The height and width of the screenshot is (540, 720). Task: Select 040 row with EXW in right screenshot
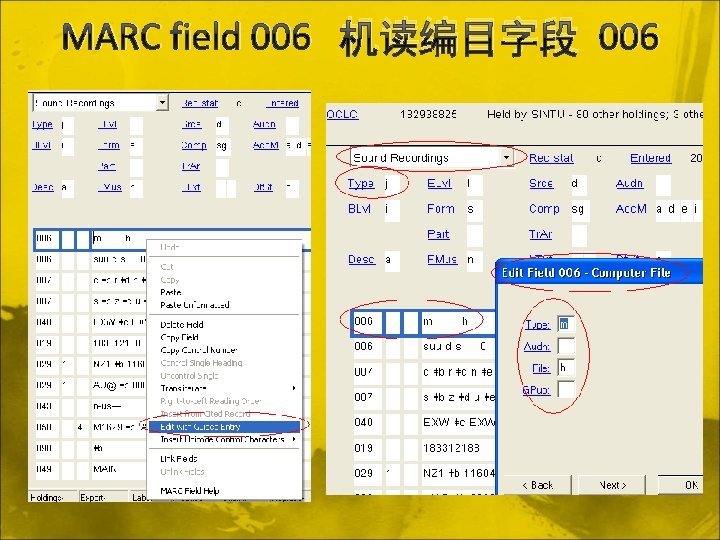tap(424, 422)
